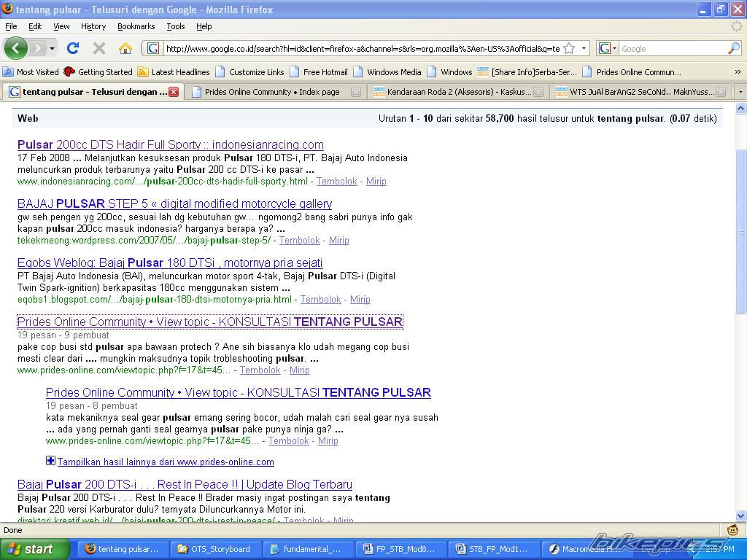Open the Windows Media bookmark
The width and height of the screenshot is (747, 560).
coord(387,72)
